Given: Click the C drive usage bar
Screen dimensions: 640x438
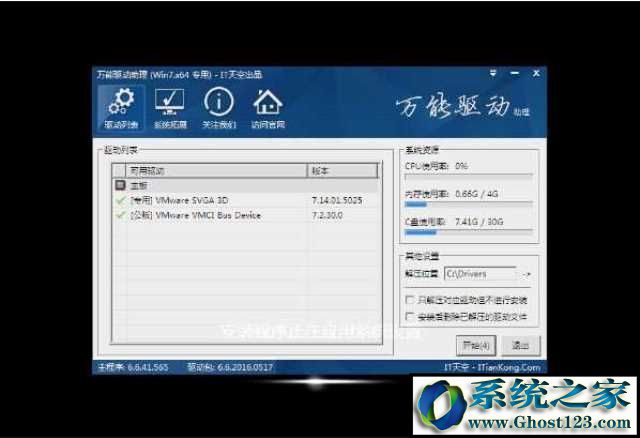Looking at the screenshot, I should [x=469, y=232].
